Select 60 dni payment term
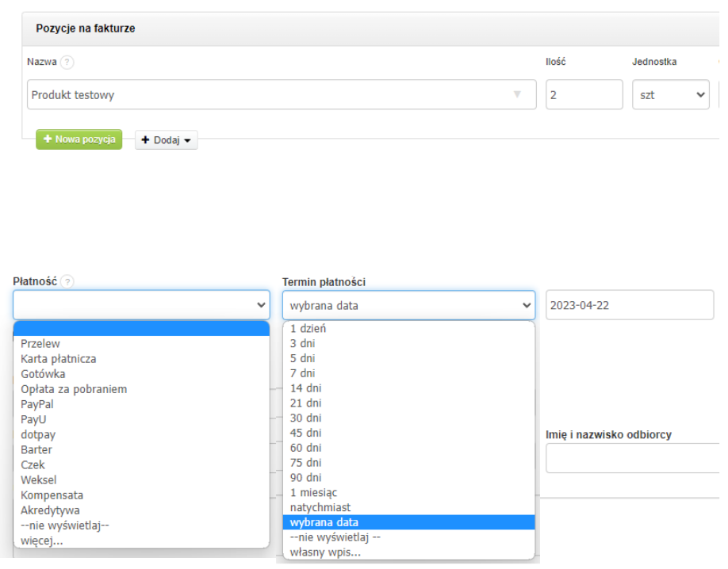 408,448
